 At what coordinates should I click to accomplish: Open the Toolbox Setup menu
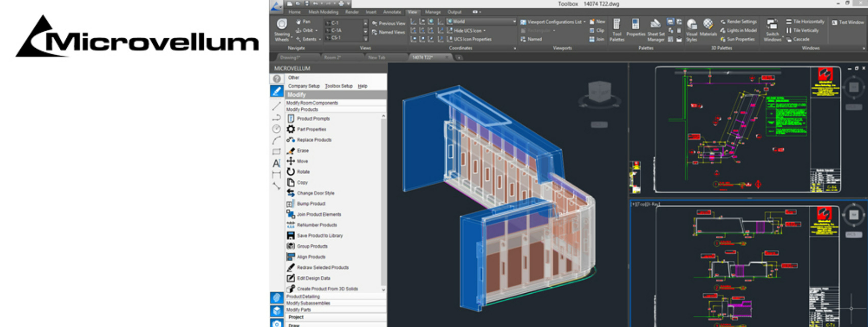click(x=339, y=86)
